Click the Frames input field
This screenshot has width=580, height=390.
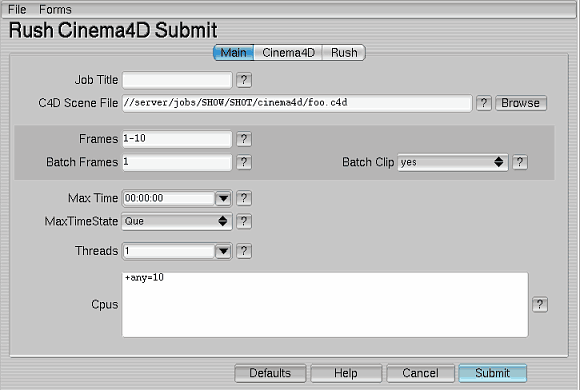(177, 139)
